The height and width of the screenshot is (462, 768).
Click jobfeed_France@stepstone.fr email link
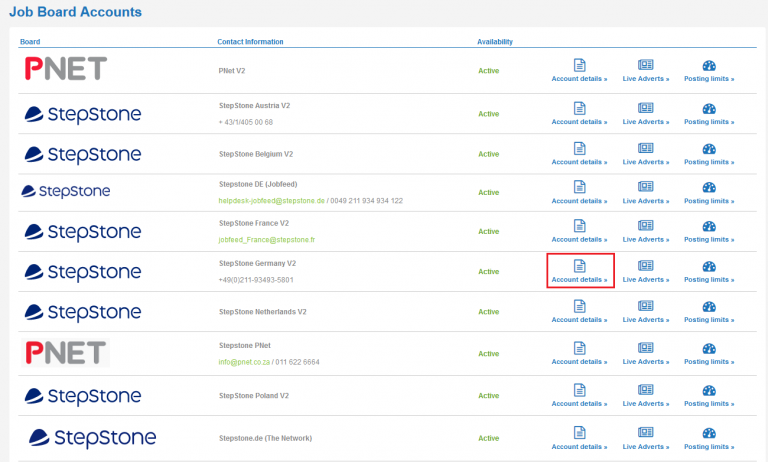[266, 240]
